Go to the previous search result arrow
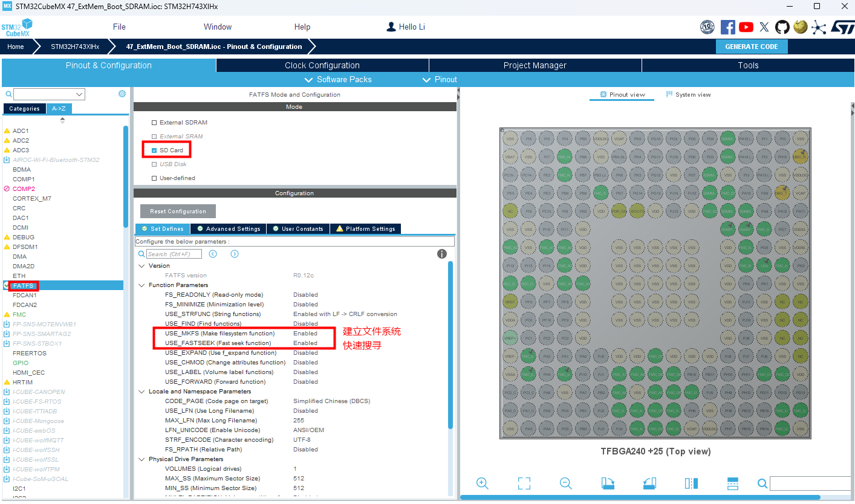This screenshot has width=855, height=504. 213,254
